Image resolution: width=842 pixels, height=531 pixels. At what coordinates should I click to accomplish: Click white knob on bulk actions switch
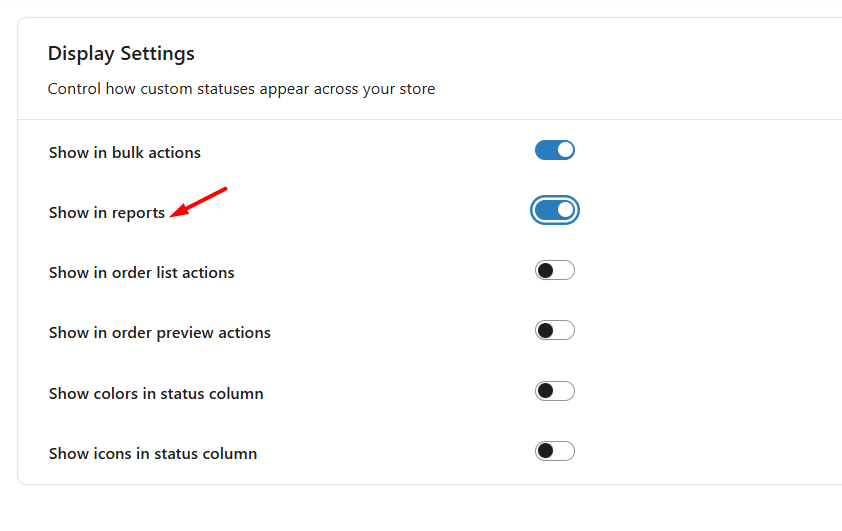tap(565, 150)
